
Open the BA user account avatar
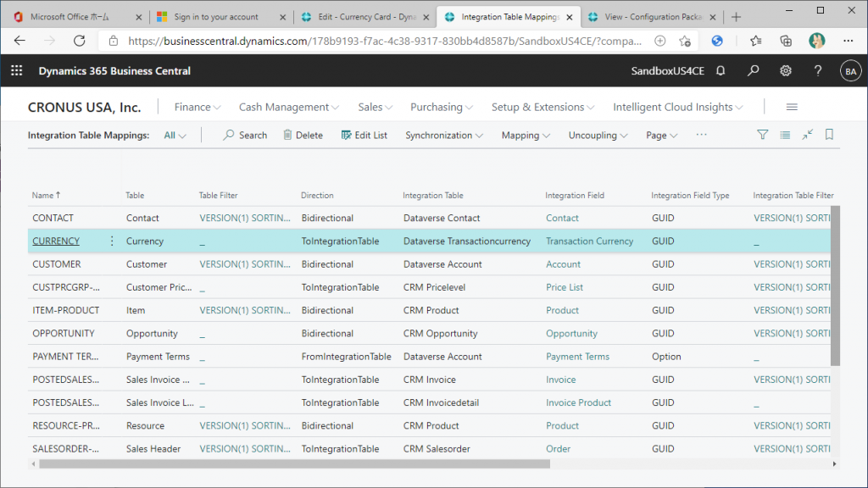point(850,71)
